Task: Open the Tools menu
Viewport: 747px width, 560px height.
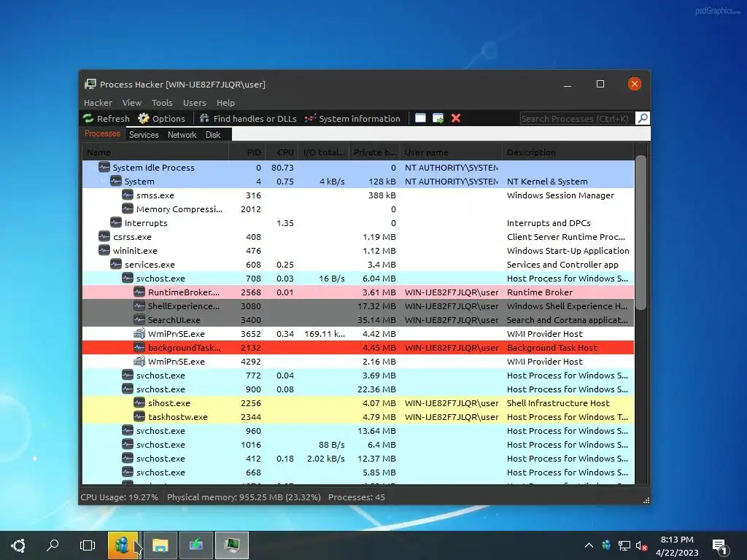Action: point(162,103)
